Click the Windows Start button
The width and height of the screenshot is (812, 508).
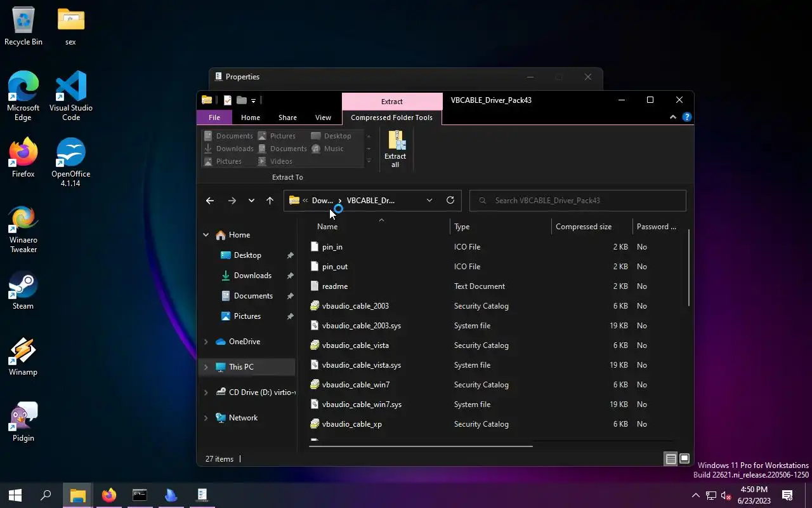pyautogui.click(x=15, y=495)
